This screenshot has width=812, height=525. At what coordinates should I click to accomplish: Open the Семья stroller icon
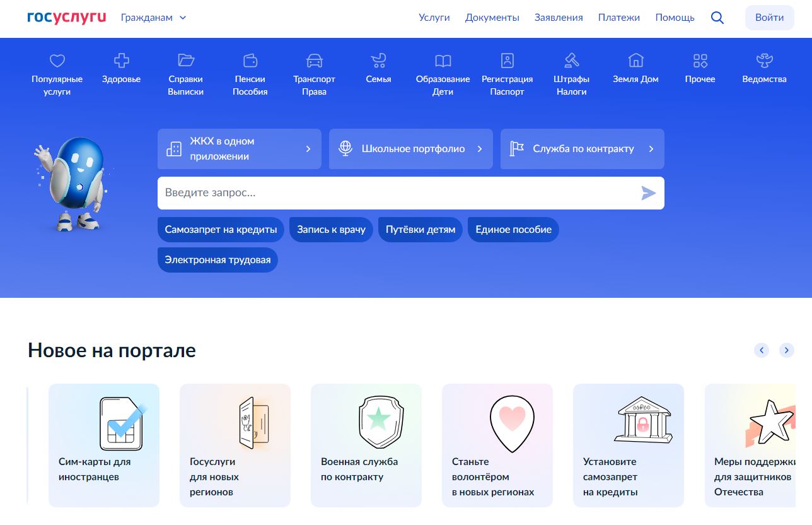click(x=378, y=61)
